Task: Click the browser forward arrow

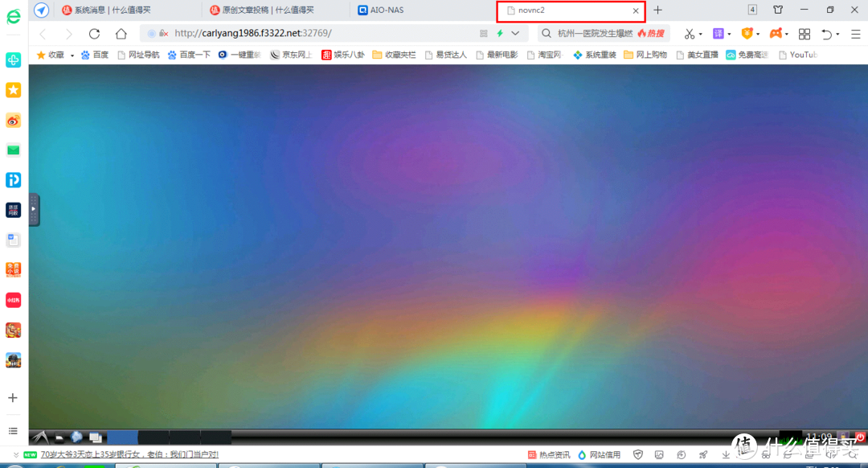Action: tap(68, 34)
